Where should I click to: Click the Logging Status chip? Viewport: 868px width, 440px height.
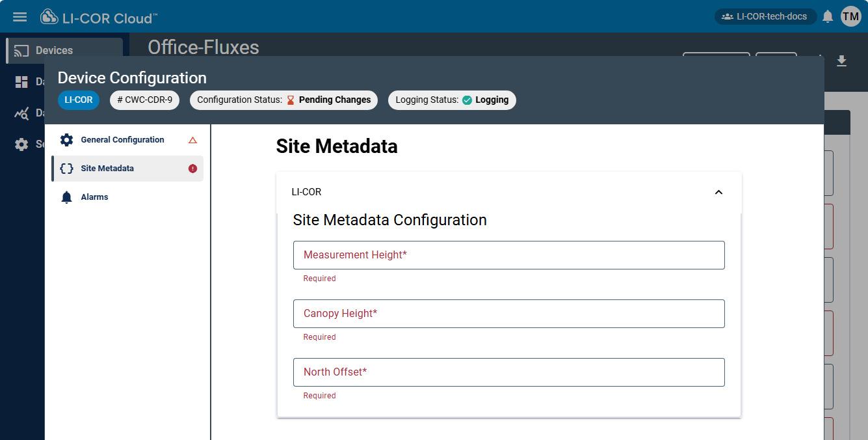pos(452,100)
